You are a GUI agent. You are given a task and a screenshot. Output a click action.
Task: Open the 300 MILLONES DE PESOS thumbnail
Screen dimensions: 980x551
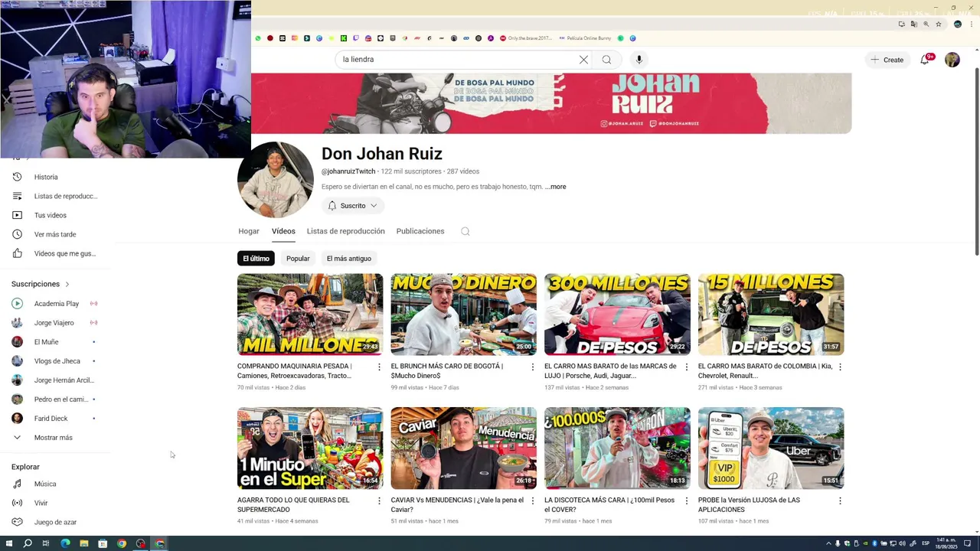pyautogui.click(x=617, y=315)
